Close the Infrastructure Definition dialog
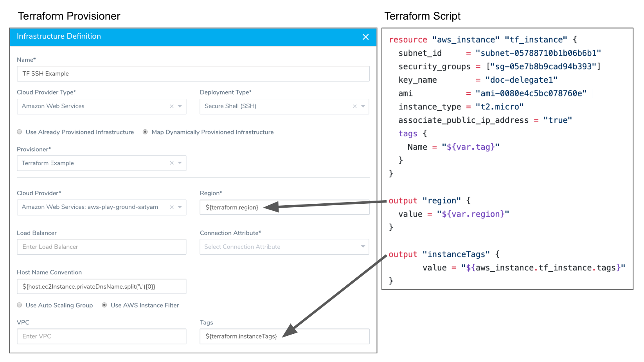Image resolution: width=644 pixels, height=362 pixels. click(x=365, y=37)
